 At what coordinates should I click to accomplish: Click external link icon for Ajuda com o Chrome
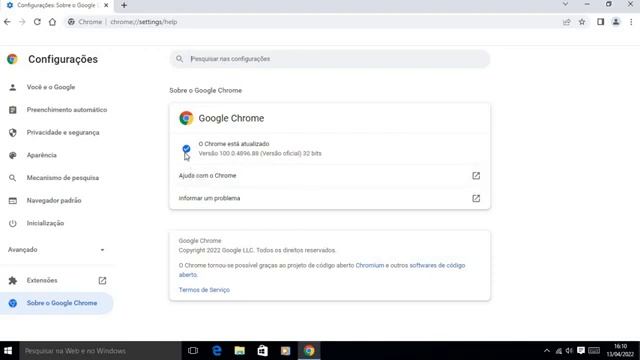[476, 176]
